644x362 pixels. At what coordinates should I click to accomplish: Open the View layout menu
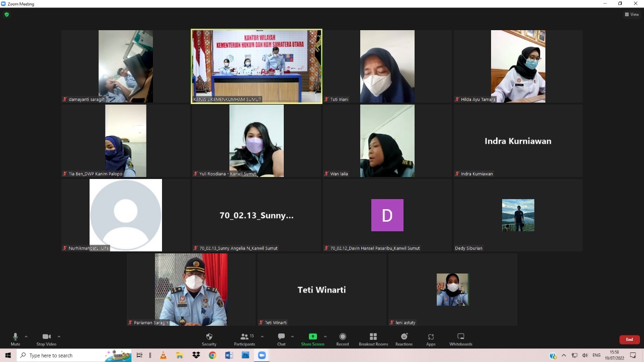coord(631,15)
